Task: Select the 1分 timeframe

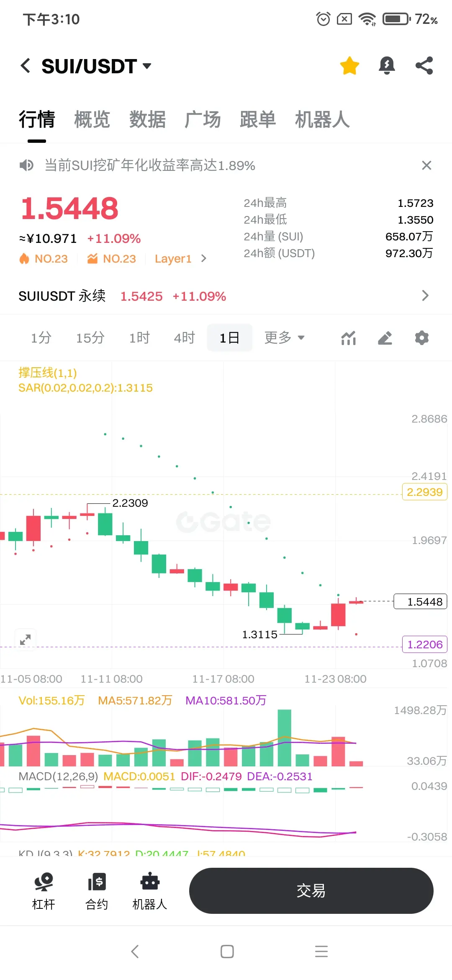Action: point(41,338)
